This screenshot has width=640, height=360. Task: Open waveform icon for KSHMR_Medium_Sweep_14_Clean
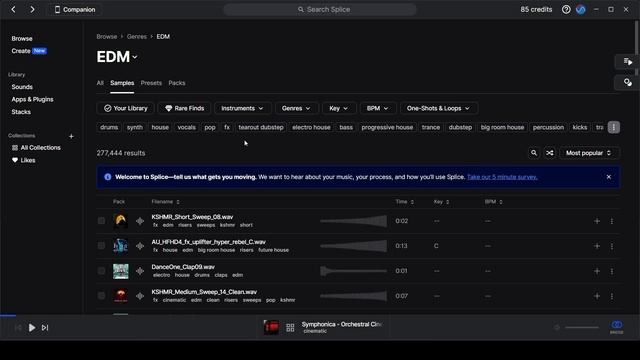pos(140,296)
